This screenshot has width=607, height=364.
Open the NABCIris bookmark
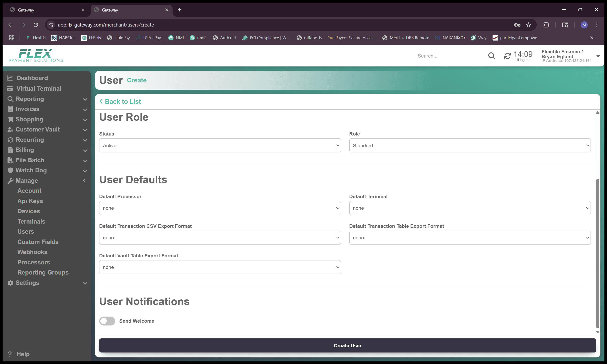click(x=63, y=38)
